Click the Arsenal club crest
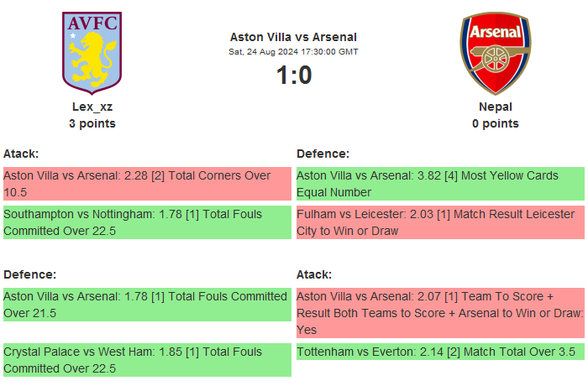This screenshot has width=588, height=386. coord(495,52)
